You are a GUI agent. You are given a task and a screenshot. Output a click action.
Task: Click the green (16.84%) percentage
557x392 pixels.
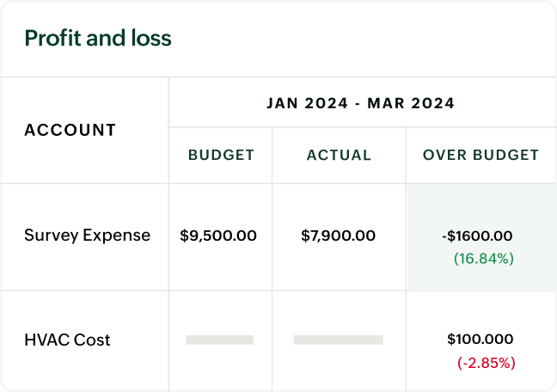[x=483, y=258]
